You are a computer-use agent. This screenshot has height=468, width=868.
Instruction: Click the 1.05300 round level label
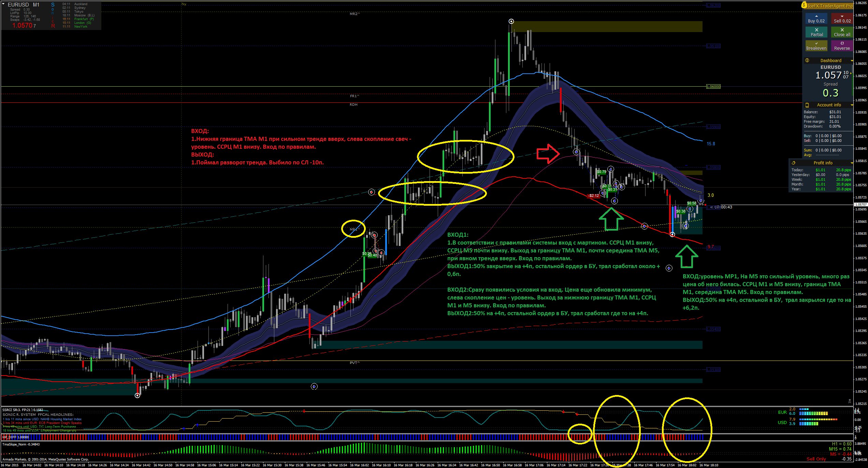click(713, 370)
